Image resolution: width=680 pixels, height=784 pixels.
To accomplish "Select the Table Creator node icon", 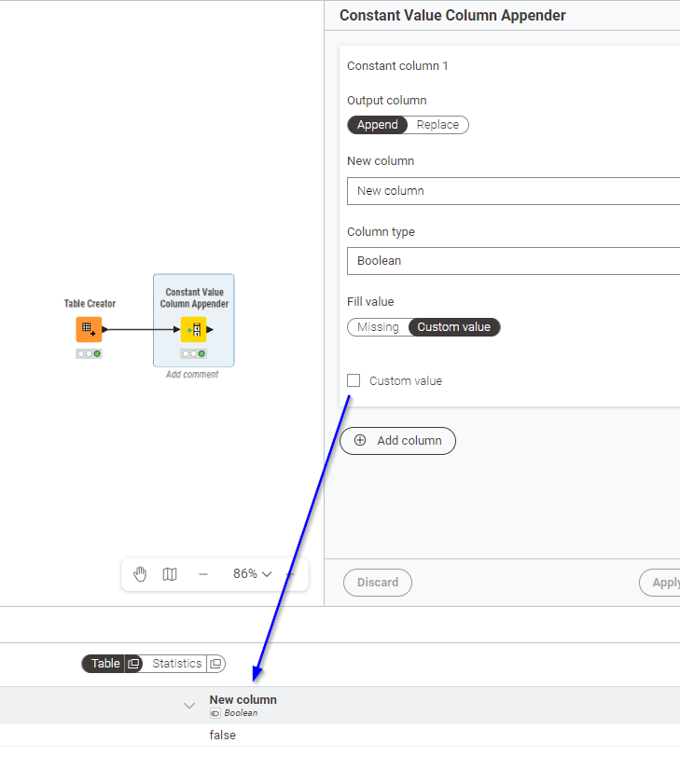I will (89, 329).
